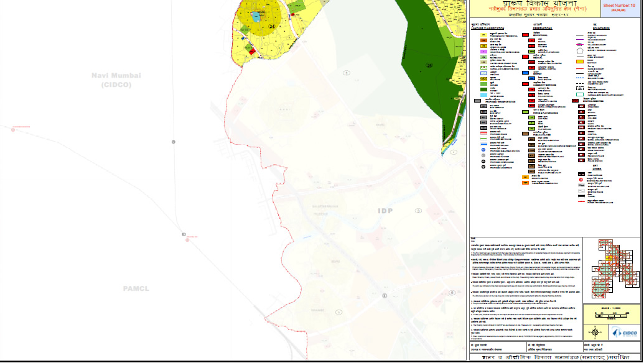Click the map scale bar
This screenshot has height=363, width=644.
[x=612, y=316]
